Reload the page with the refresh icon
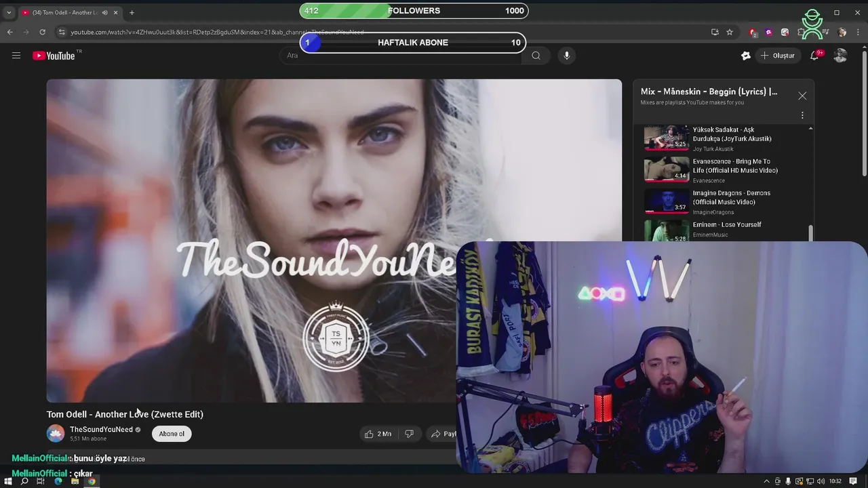 coord(42,32)
